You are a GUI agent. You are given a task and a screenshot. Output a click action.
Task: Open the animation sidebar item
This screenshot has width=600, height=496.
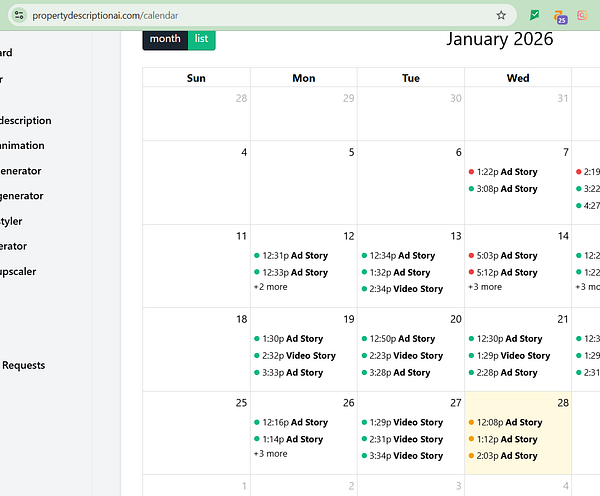22,145
